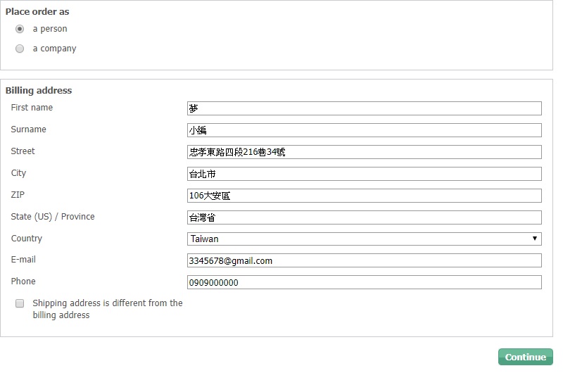Click the E-mail input containing 3345678@gmail.com

pyautogui.click(x=364, y=260)
